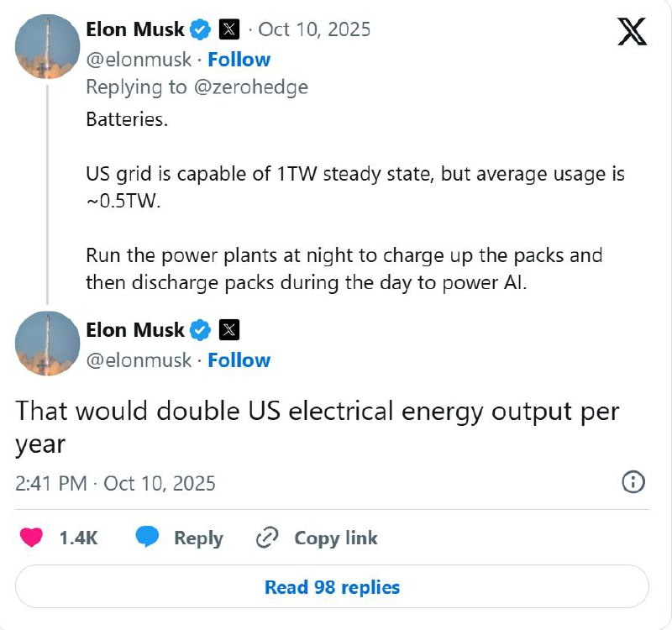Click Follow next to the main tweet handle
The width and height of the screenshot is (672, 630).
pos(239,360)
